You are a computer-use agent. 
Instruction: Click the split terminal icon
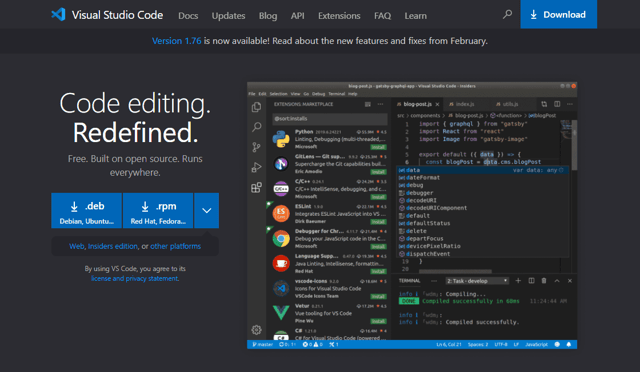[531, 281]
